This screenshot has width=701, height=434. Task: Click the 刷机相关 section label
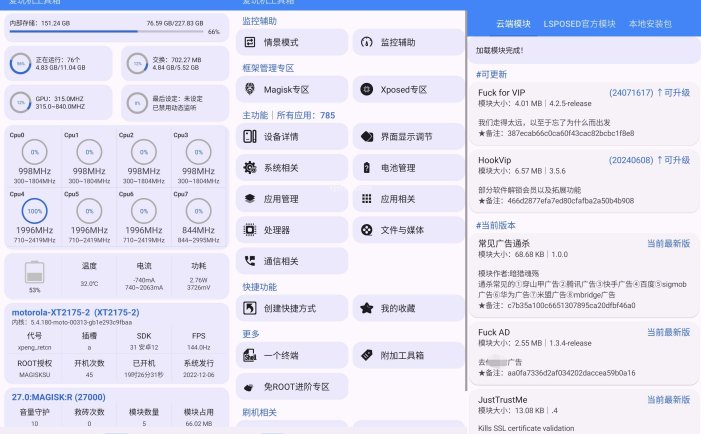(259, 412)
